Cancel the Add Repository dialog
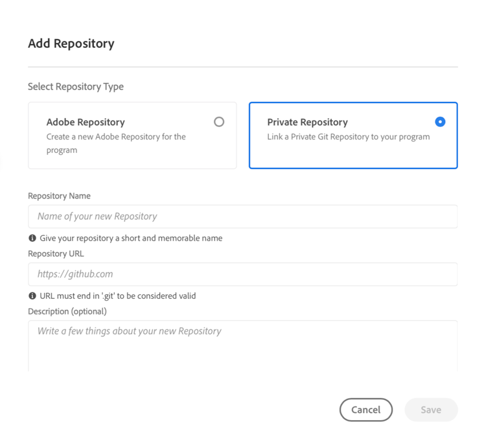This screenshot has height=448, width=486. [366, 410]
